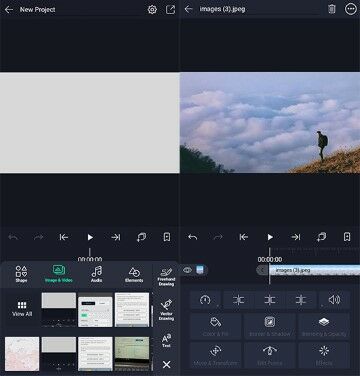Delete the images (3).jpeg layer with trash icon

(x=331, y=9)
